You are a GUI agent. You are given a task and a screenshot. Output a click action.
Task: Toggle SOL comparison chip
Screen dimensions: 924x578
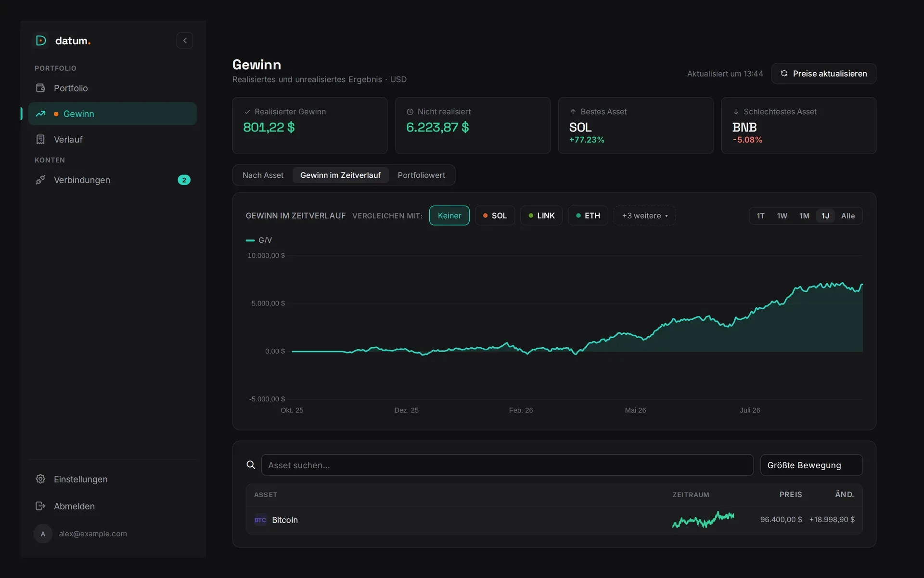coord(495,216)
